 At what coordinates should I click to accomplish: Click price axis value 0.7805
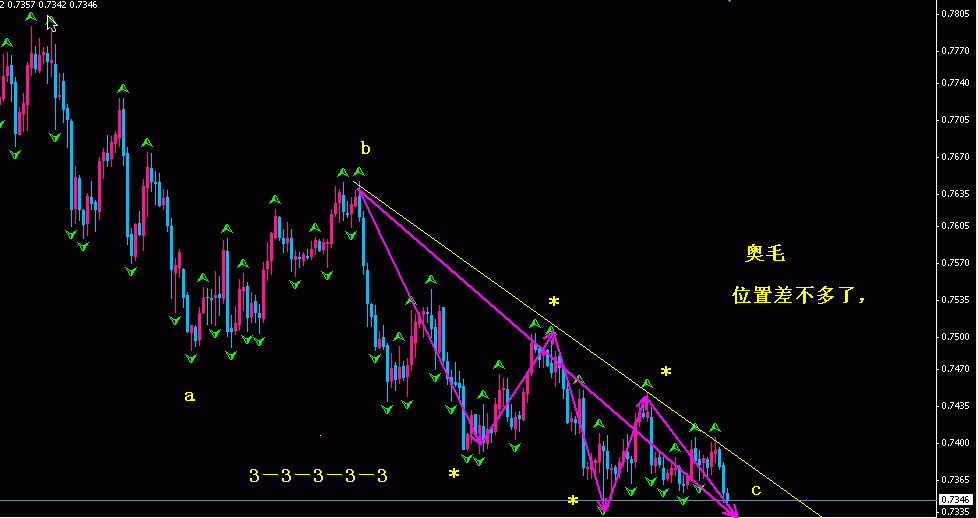(956, 13)
